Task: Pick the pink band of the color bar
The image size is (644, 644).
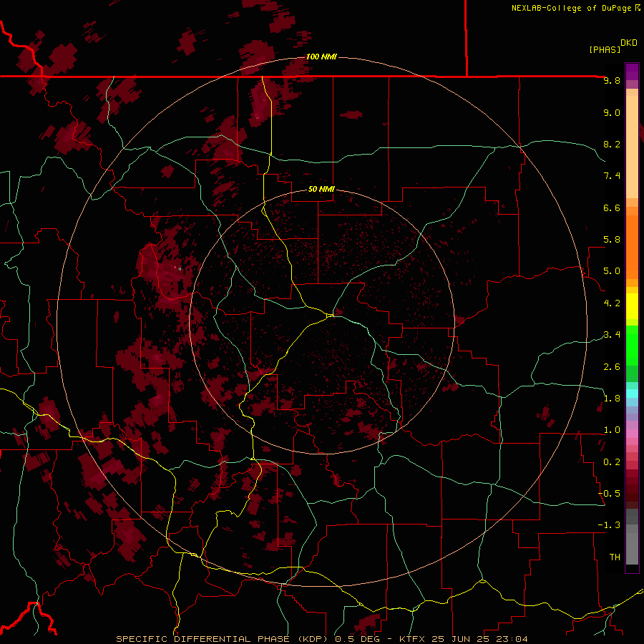Action: (632, 434)
